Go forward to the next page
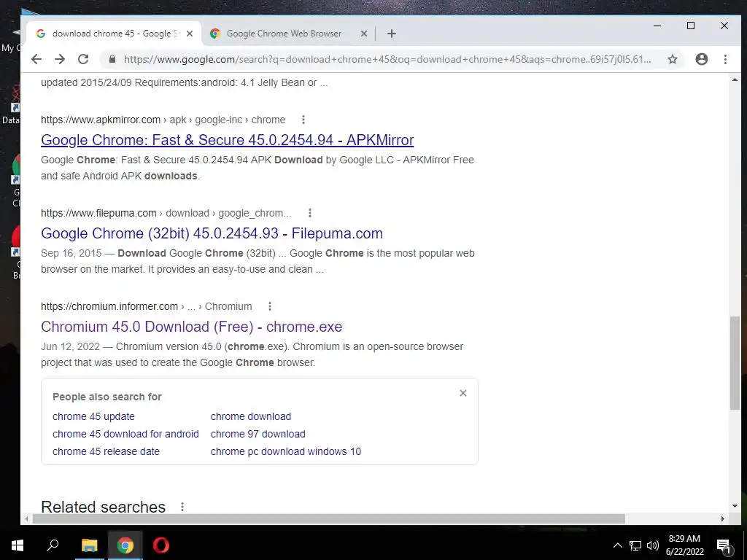 pyautogui.click(x=60, y=59)
